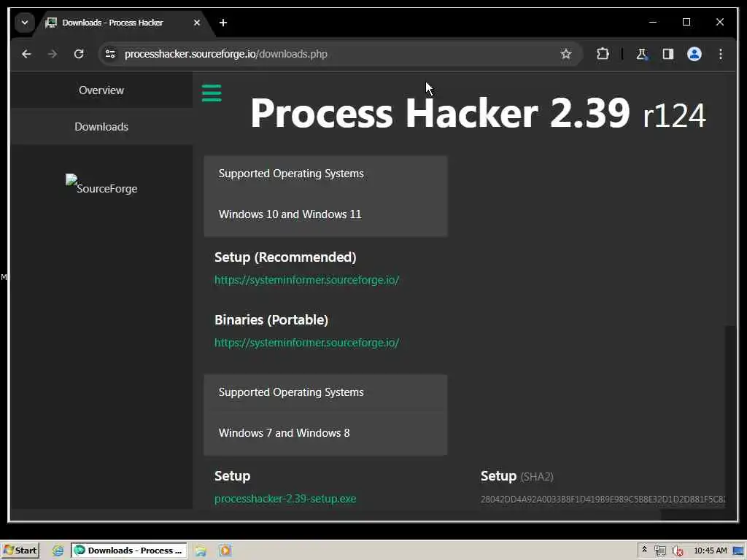Click the Setup SHA2 hash value
Viewport: 747px width, 560px height.
pos(603,499)
